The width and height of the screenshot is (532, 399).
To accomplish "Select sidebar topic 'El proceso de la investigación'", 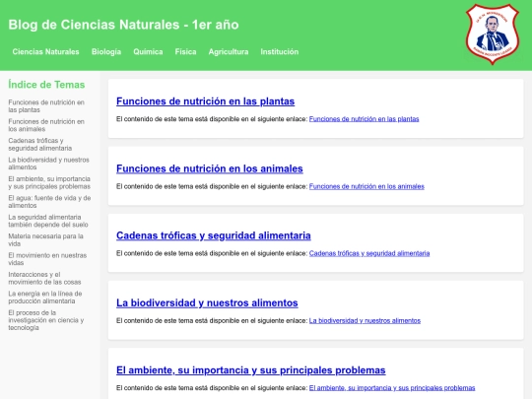I will [46, 320].
